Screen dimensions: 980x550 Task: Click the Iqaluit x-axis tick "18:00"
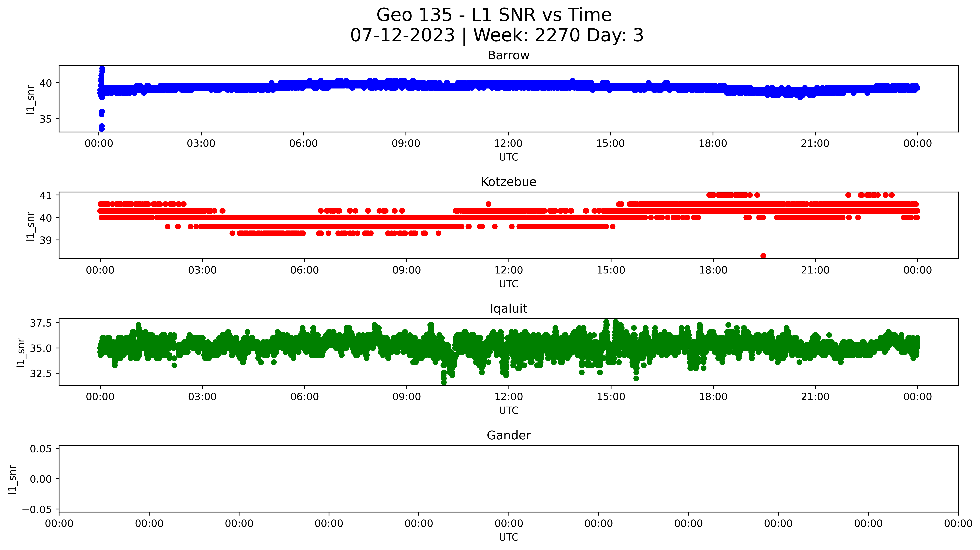(713, 397)
